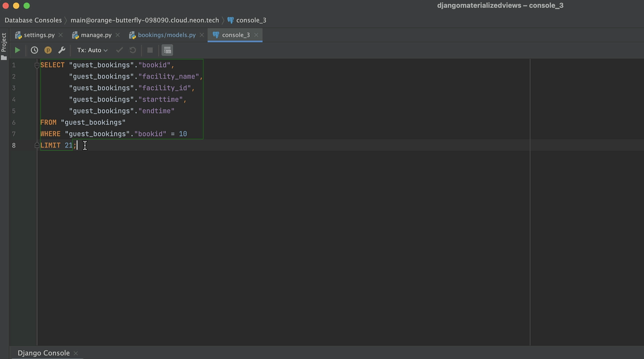Run the query with the green Execute icon

(x=17, y=50)
